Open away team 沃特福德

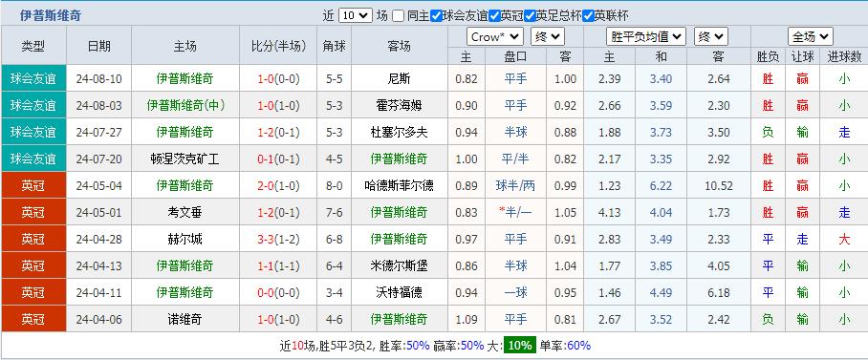[400, 292]
